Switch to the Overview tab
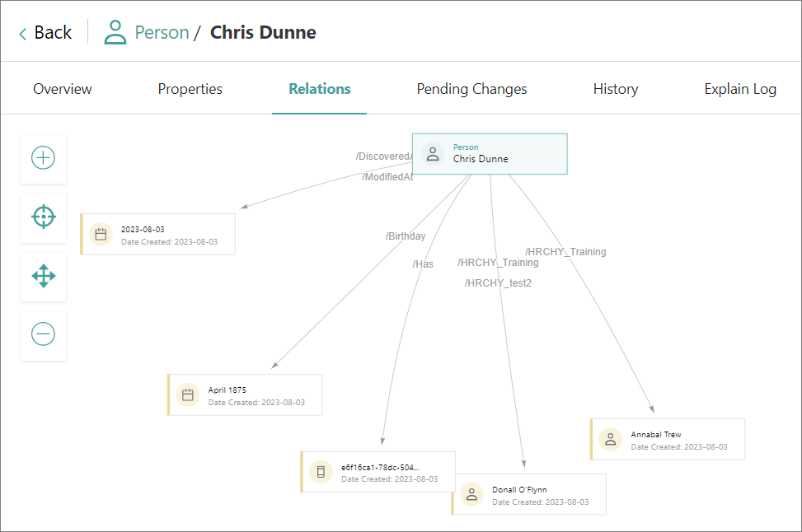 point(63,89)
